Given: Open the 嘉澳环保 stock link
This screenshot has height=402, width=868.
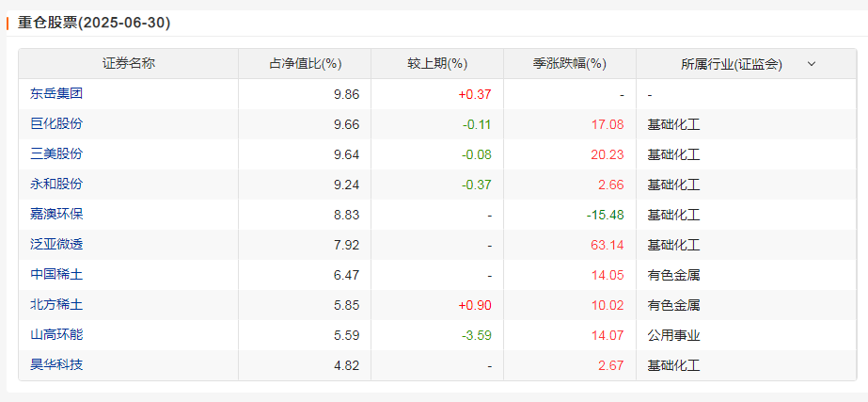Looking at the screenshot, I should [56, 214].
